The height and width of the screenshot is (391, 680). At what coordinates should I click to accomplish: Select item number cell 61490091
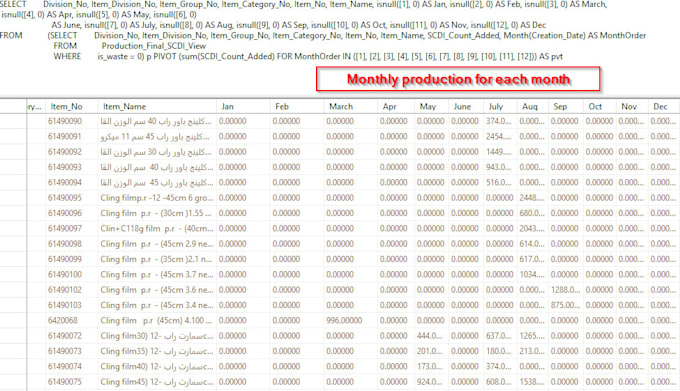point(65,137)
